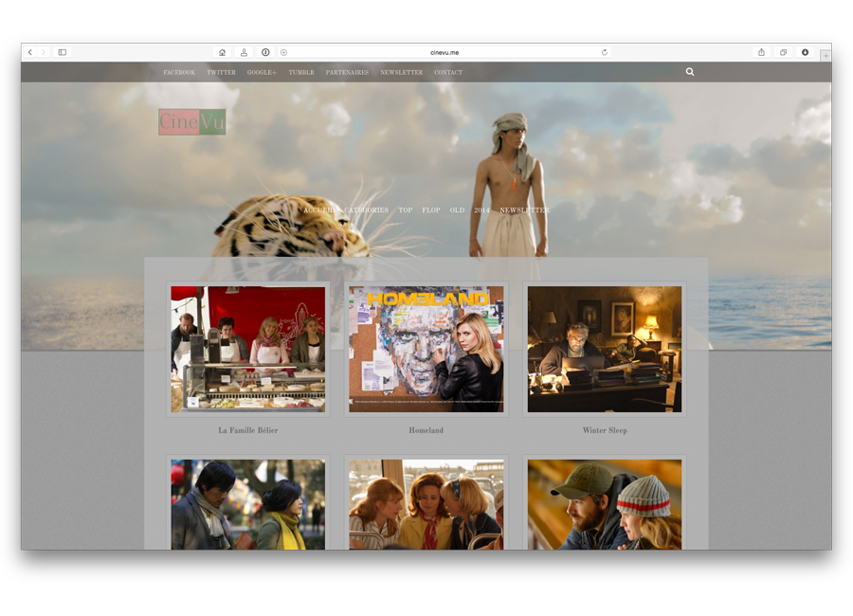Open the Google+ link
This screenshot has width=853, height=616.
click(x=262, y=72)
